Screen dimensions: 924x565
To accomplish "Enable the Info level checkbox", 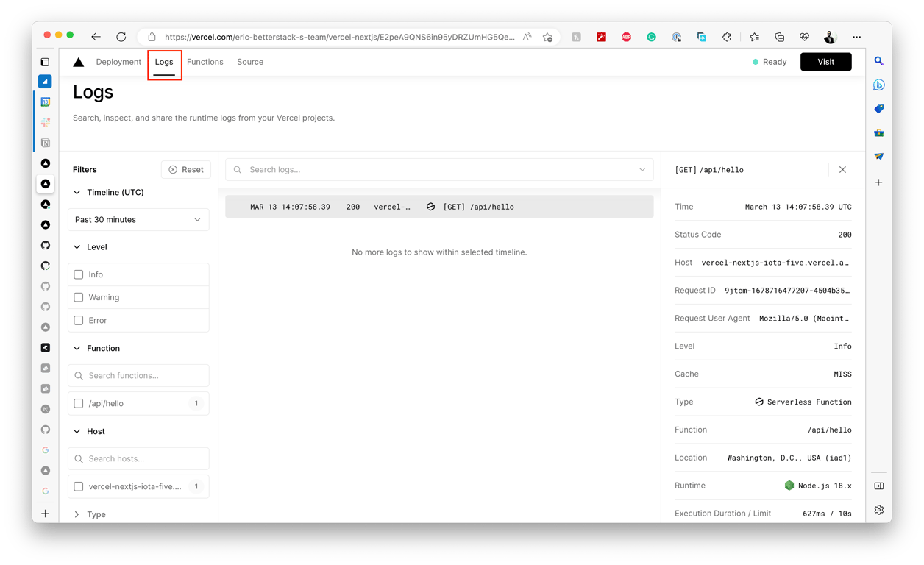I will coord(79,274).
